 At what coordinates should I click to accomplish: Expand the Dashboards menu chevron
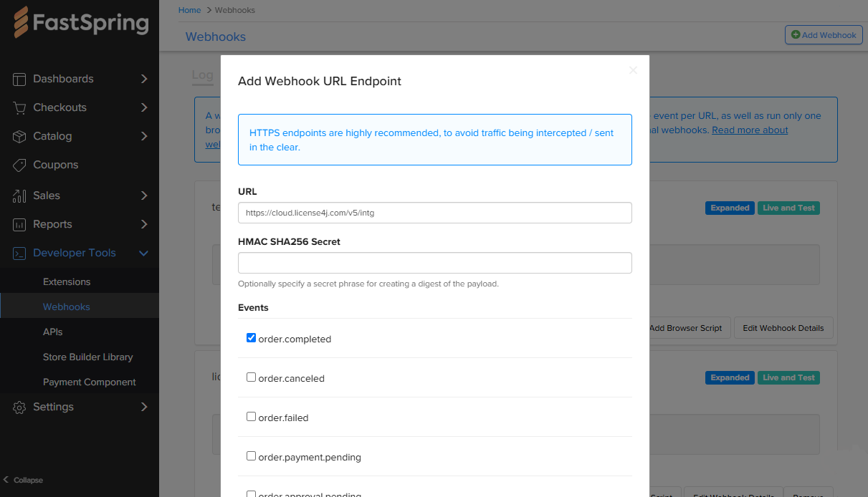pos(144,79)
